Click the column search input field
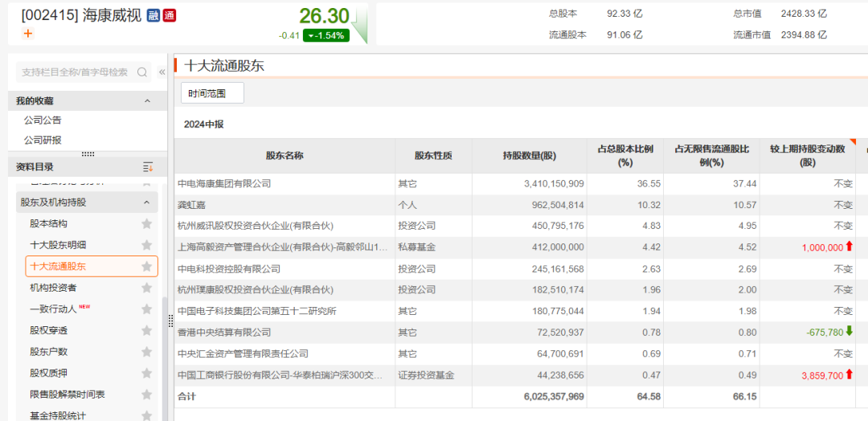 point(75,72)
